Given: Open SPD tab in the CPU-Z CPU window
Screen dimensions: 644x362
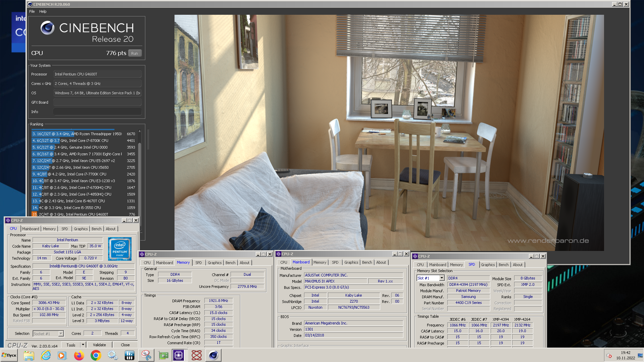Looking at the screenshot, I should [x=65, y=229].
